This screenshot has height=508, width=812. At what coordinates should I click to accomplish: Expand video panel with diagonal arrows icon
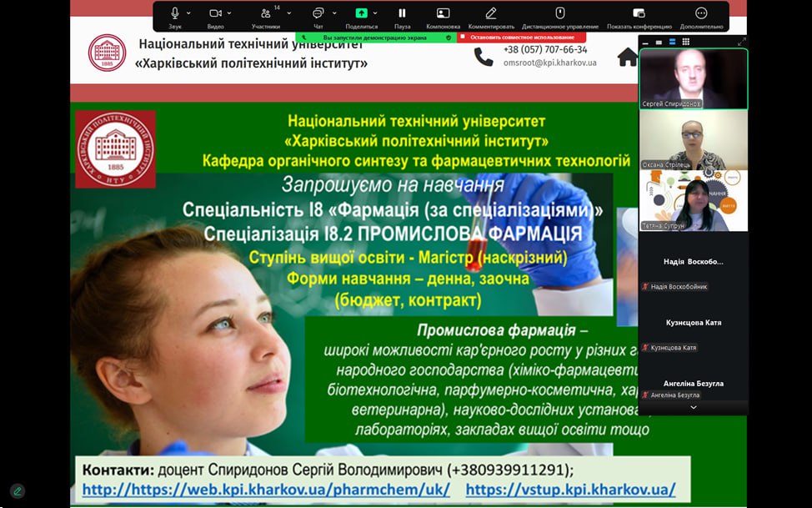click(742, 42)
